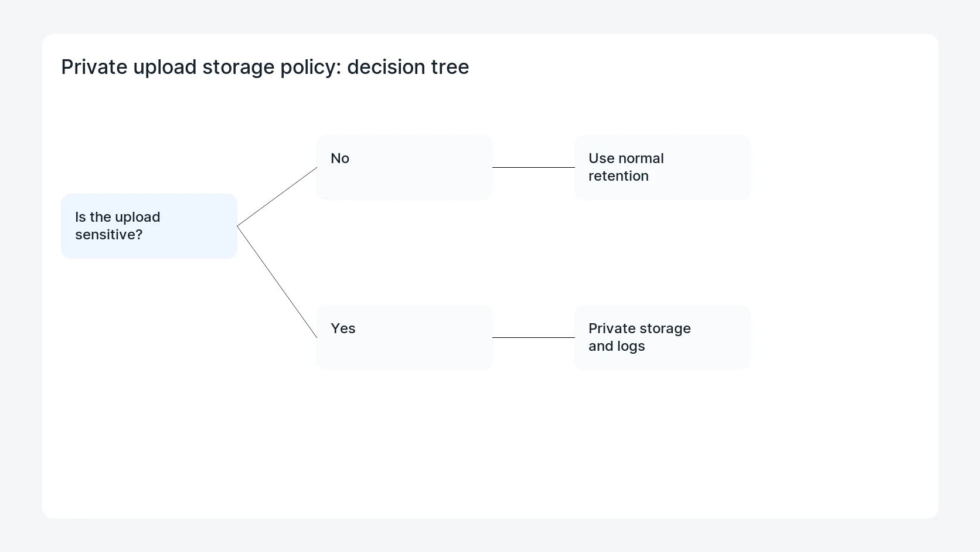
Task: Click the 'Private storage' text in lower outcome box
Action: (x=639, y=329)
